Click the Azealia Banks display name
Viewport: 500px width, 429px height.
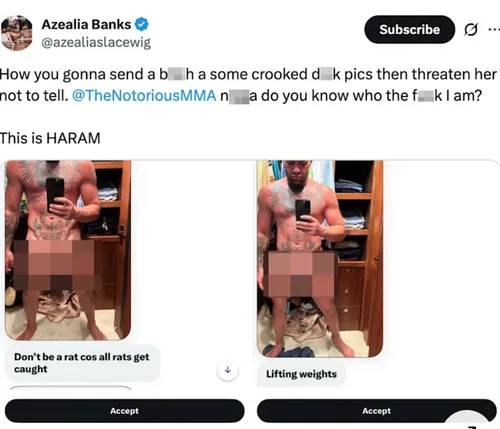pyautogui.click(x=86, y=24)
